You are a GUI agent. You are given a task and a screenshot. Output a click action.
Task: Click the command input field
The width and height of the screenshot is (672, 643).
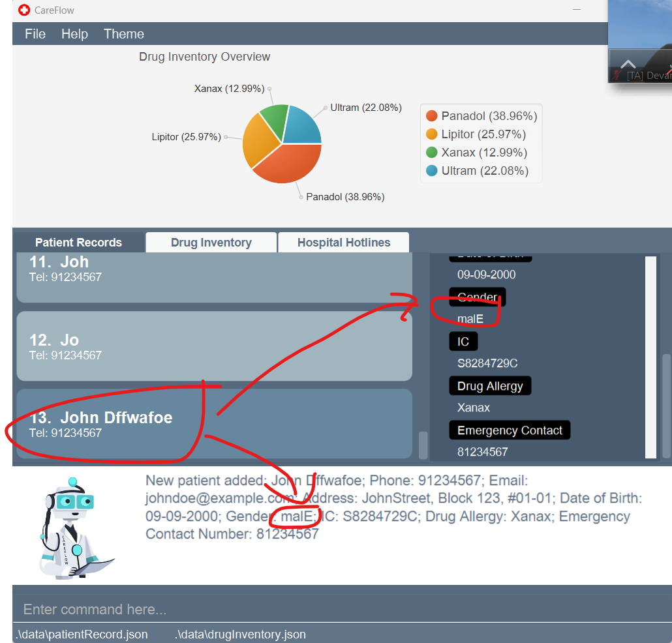coord(343,609)
